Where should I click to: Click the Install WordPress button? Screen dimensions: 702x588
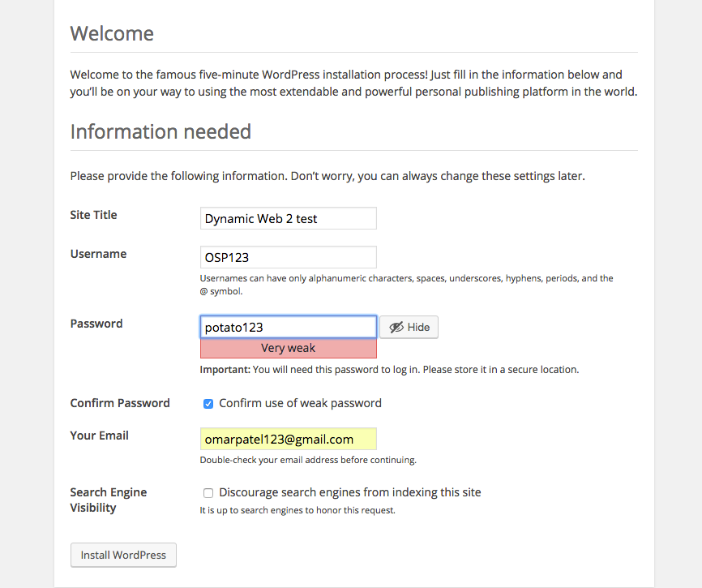click(123, 555)
